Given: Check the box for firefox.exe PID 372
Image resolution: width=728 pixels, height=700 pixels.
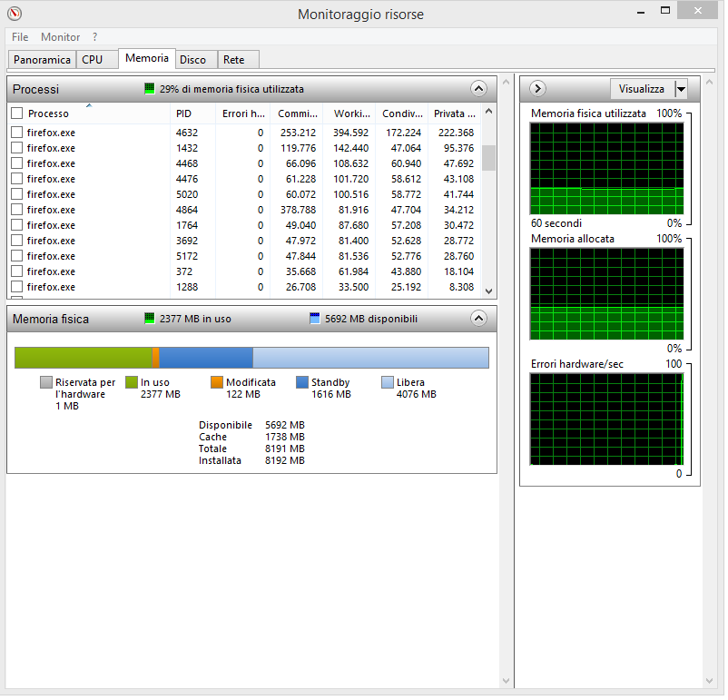Looking at the screenshot, I should pos(17,272).
